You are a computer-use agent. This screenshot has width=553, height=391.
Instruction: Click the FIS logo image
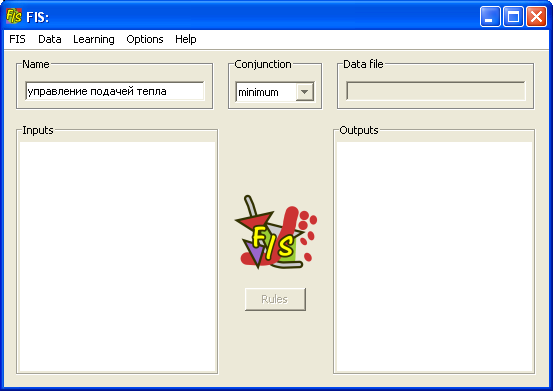[x=276, y=232]
